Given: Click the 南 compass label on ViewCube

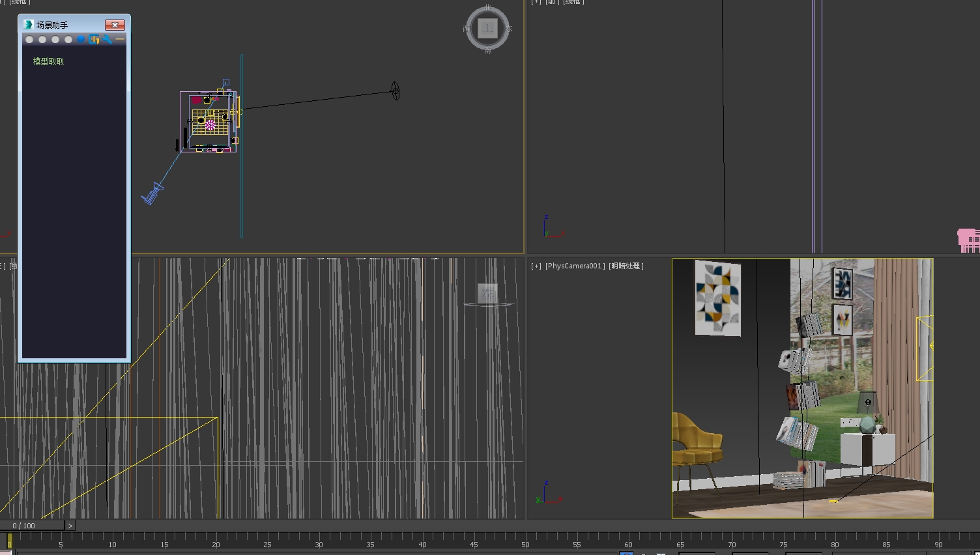Looking at the screenshot, I should tap(487, 50).
